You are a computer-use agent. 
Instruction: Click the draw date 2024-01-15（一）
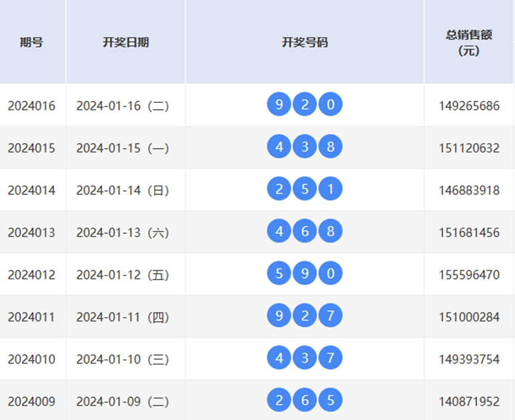pos(123,148)
